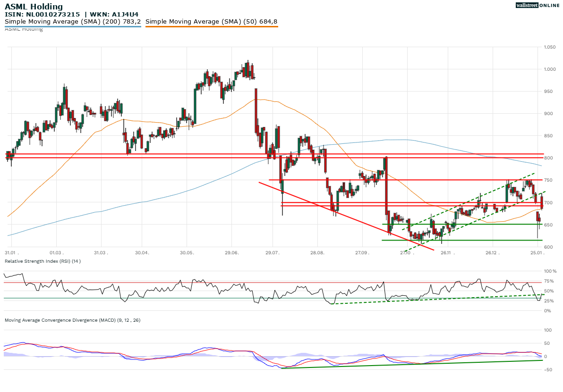Click the 800 price axis label
Screen dimensions: 563x392
(x=548, y=158)
